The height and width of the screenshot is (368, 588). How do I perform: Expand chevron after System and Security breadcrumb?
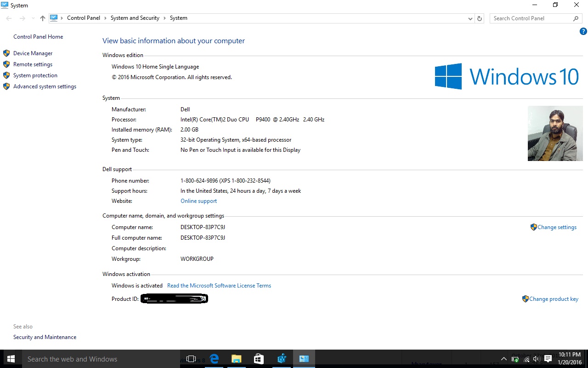tap(165, 18)
